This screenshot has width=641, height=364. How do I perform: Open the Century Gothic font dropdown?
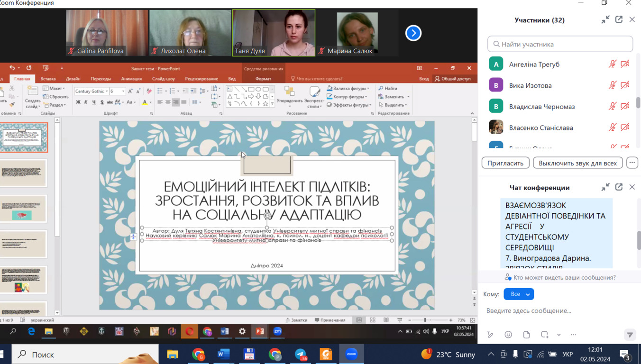pos(91,91)
